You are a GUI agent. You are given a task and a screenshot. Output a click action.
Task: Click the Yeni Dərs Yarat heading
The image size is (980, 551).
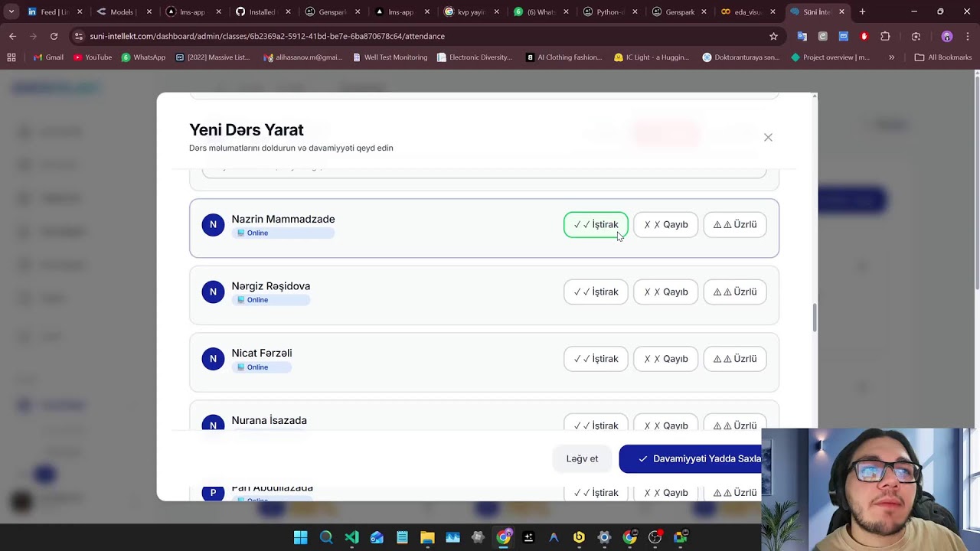[x=246, y=130]
